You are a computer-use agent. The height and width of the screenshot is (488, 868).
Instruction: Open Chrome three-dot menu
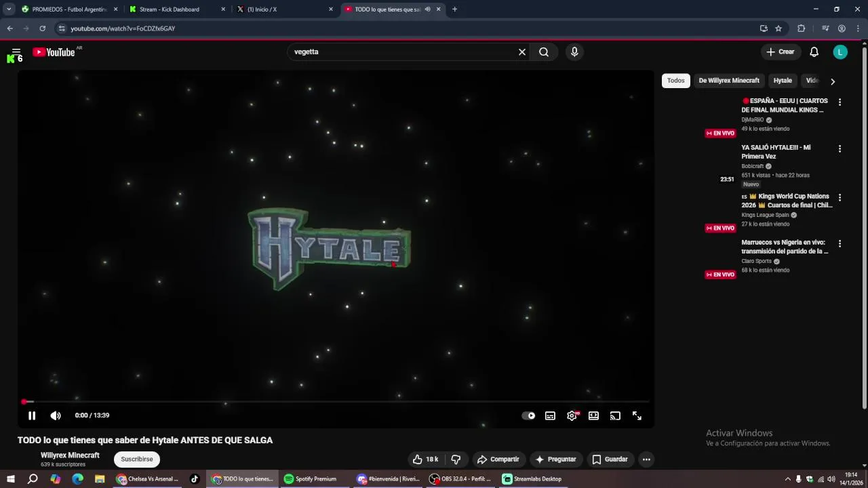pyautogui.click(x=858, y=28)
